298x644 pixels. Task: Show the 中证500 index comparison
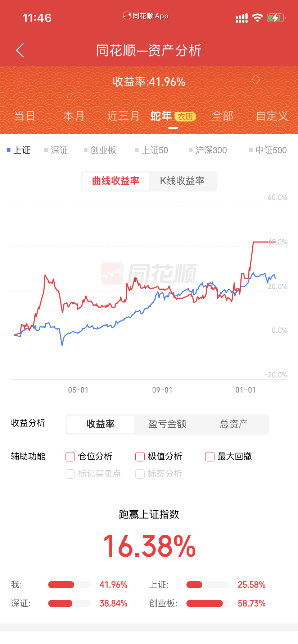(x=268, y=150)
